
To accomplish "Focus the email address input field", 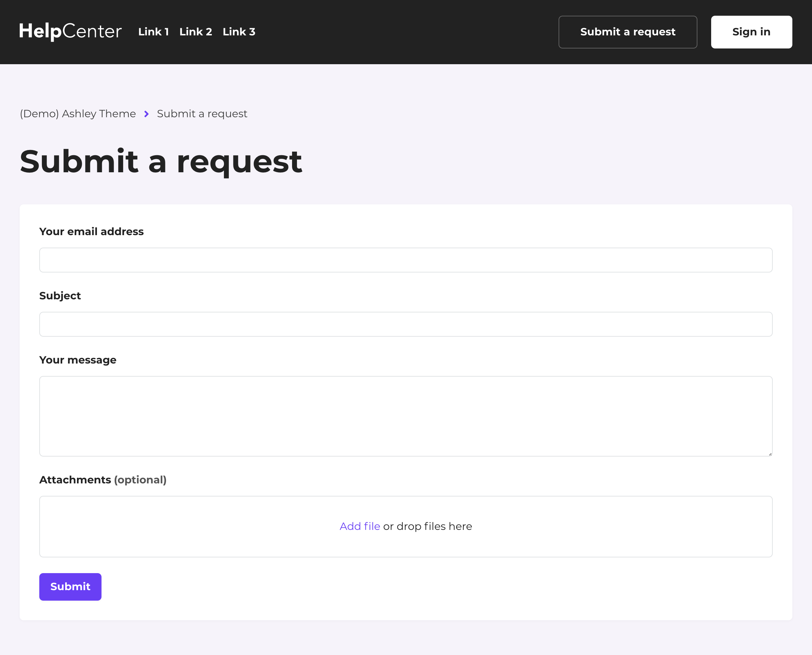I will click(405, 260).
